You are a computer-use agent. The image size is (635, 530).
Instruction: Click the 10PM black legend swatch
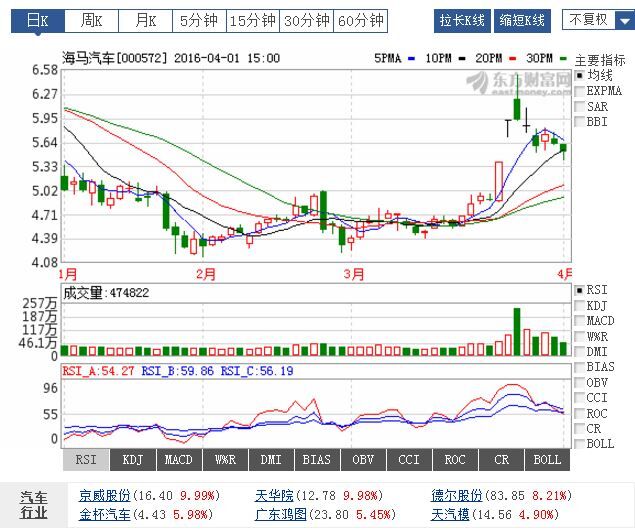tap(461, 58)
